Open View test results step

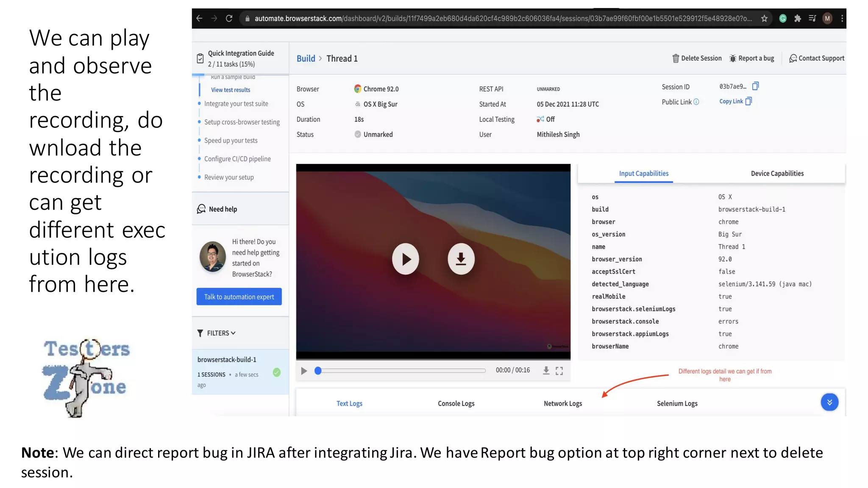point(231,90)
